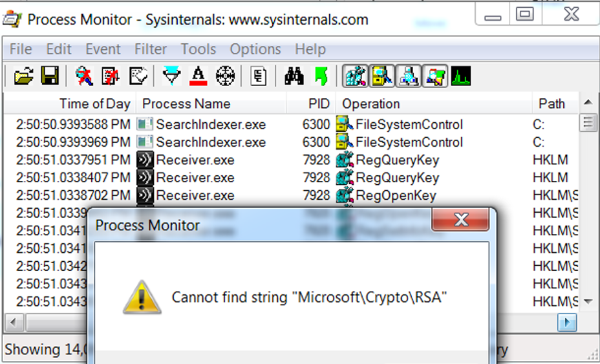Click the Process Monitor title bar app icon
Viewport: 600px width, 364px height.
point(12,19)
